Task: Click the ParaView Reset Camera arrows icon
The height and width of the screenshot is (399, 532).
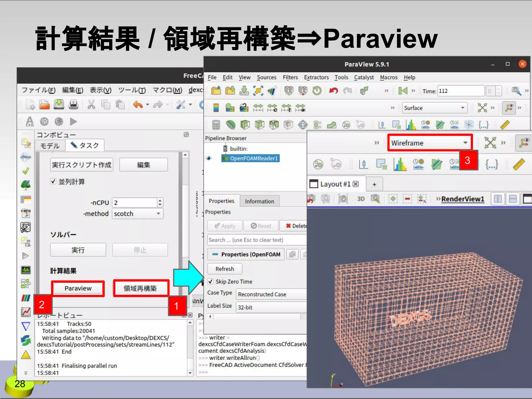Action: (x=482, y=108)
